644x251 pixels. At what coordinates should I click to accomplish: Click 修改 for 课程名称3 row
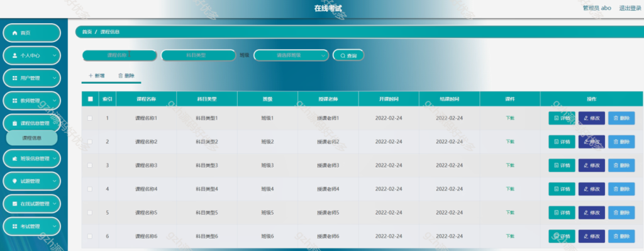coord(592,165)
